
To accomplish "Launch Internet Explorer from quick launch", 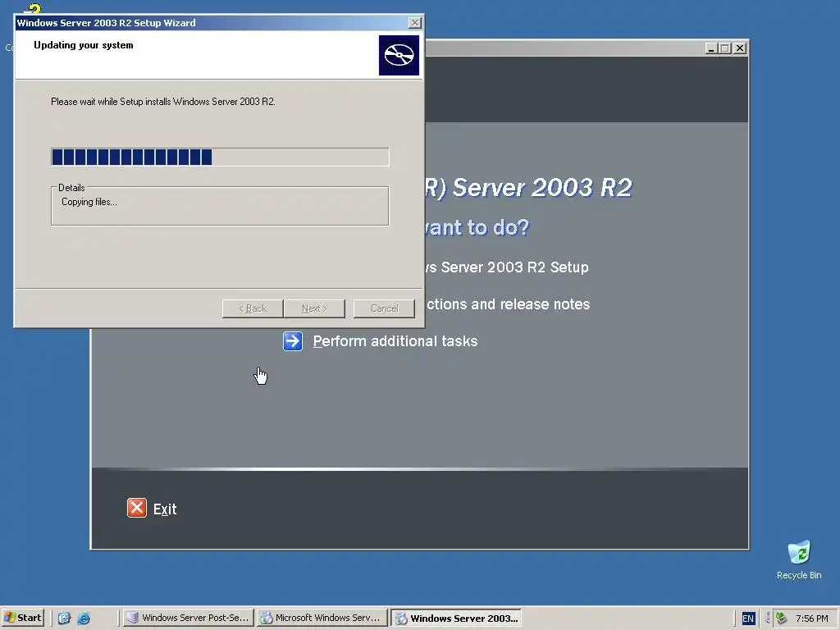I will 84,619.
